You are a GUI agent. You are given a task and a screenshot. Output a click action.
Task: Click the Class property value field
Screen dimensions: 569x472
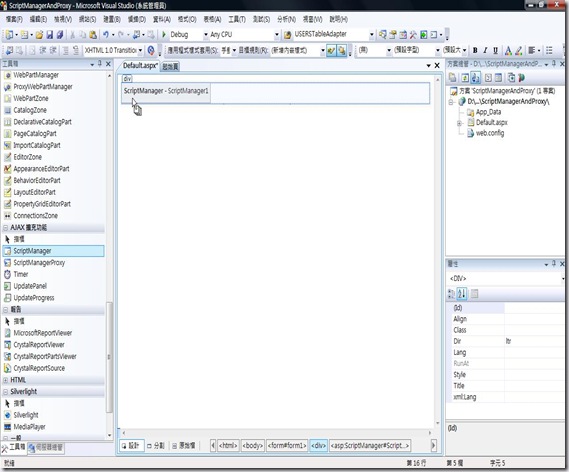534,330
